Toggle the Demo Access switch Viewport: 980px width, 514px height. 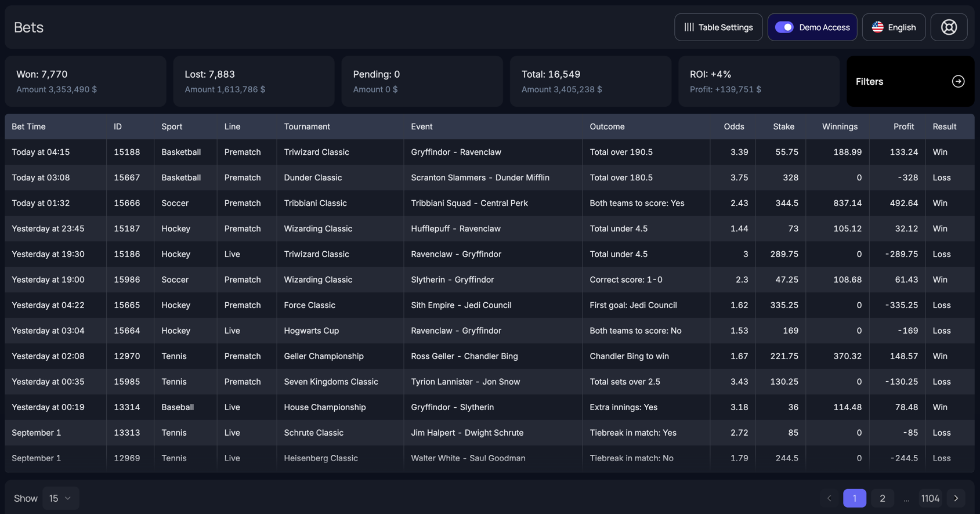pyautogui.click(x=784, y=27)
